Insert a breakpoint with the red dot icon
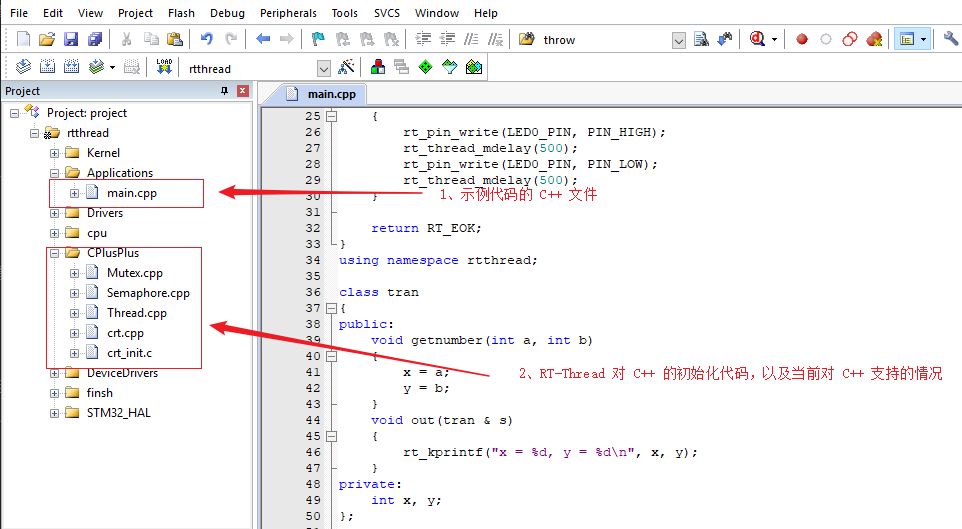 tap(801, 39)
